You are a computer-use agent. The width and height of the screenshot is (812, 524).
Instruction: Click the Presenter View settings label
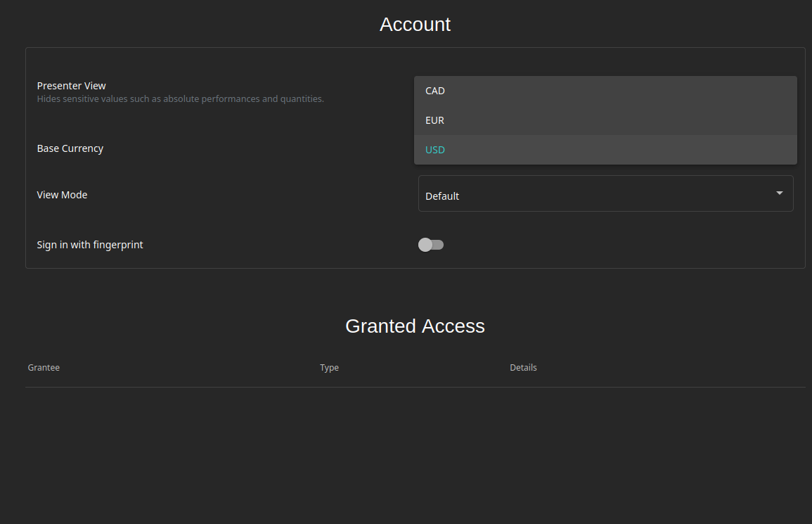(x=71, y=85)
